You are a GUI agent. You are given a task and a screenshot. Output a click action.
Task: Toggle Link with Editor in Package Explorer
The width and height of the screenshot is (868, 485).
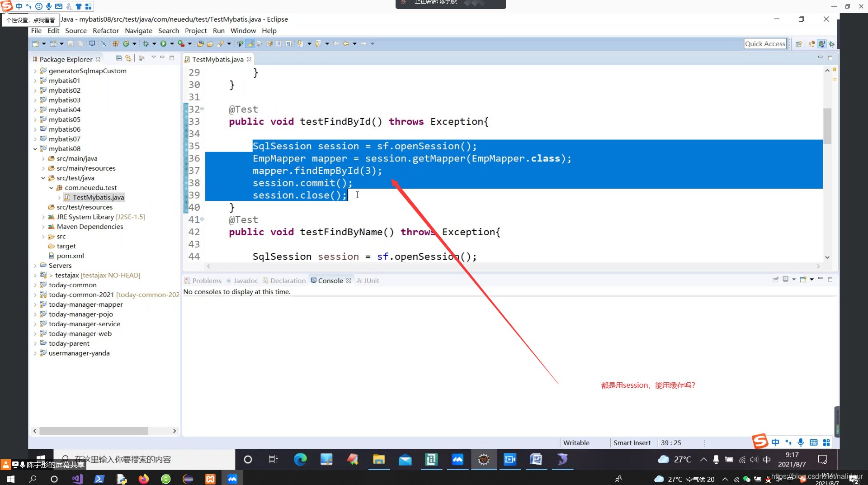click(x=128, y=58)
